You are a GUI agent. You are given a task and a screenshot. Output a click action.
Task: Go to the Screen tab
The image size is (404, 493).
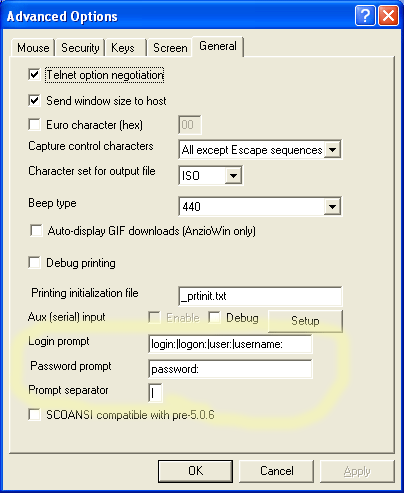tap(170, 48)
